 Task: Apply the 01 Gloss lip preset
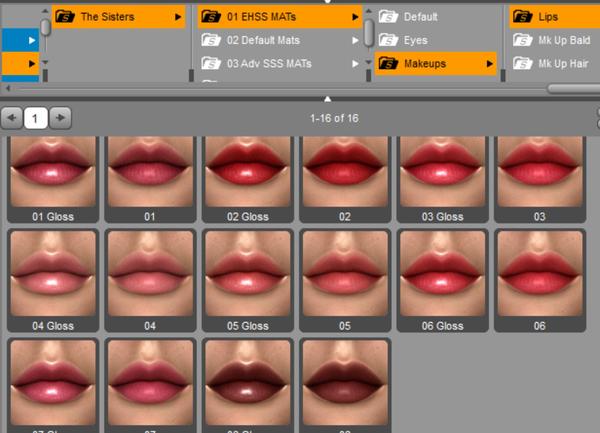point(53,179)
